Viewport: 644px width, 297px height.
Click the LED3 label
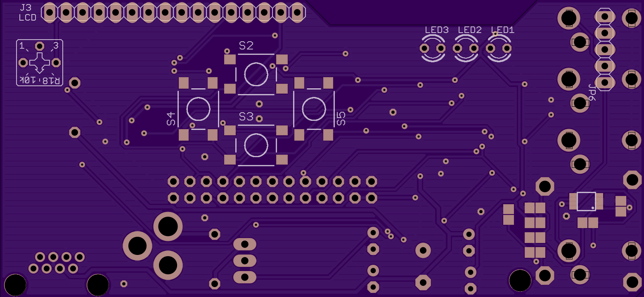click(x=437, y=30)
